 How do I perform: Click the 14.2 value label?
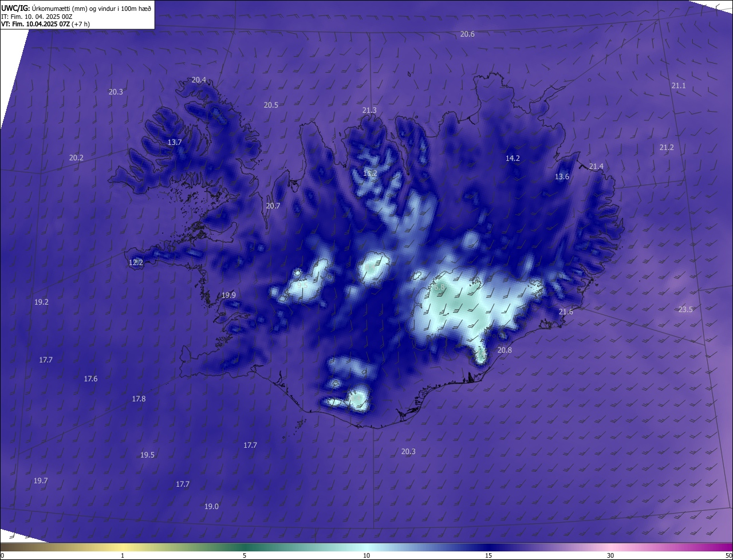coord(513,159)
